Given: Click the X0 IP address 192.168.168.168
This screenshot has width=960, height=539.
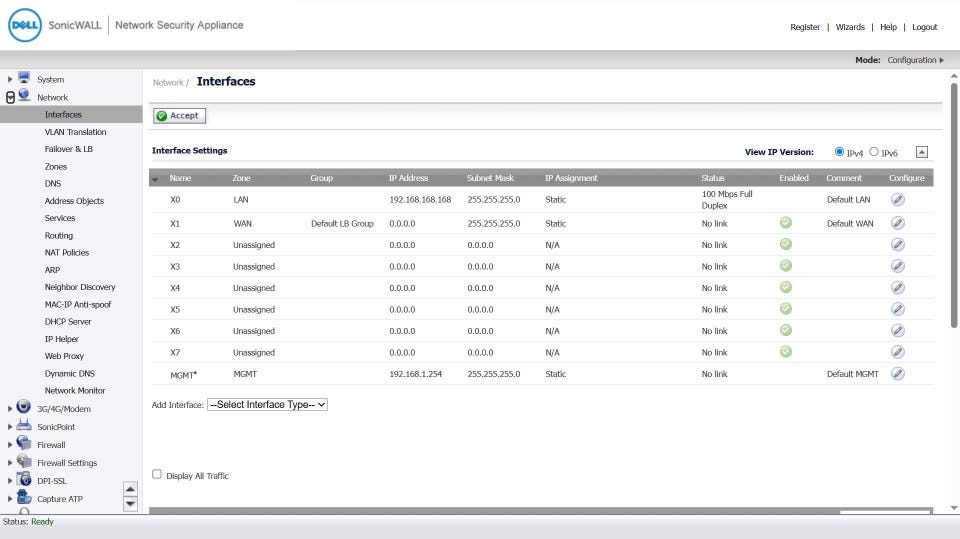Looking at the screenshot, I should click(420, 200).
